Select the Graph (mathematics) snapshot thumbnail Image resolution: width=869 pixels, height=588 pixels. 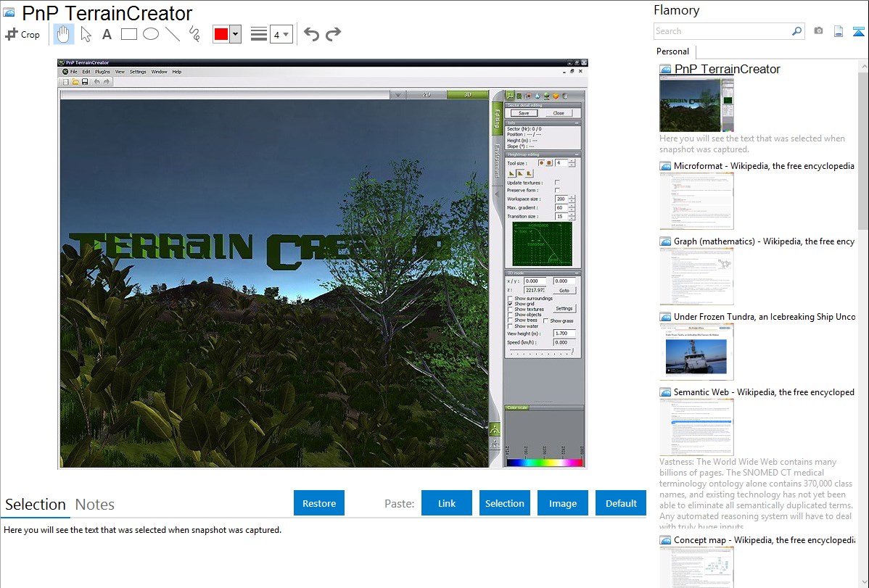pos(696,276)
